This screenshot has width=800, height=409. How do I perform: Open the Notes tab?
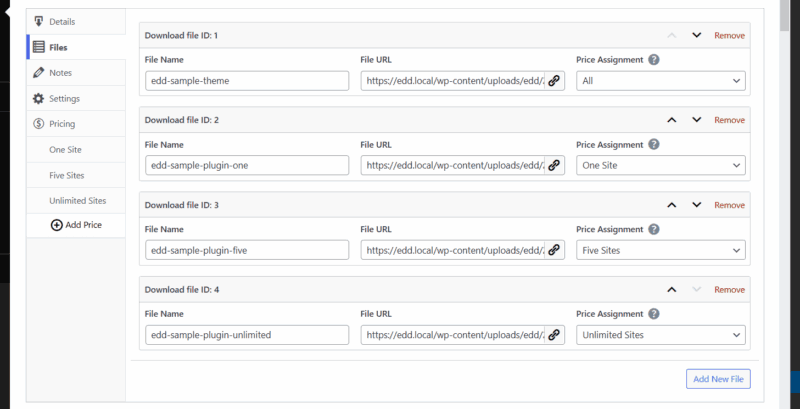[60, 73]
